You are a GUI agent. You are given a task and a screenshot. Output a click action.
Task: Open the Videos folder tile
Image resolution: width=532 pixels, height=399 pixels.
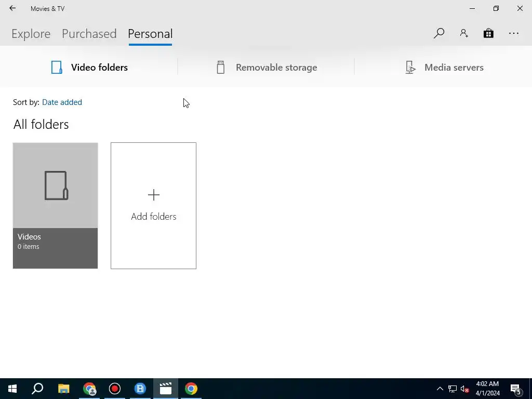coord(55,206)
